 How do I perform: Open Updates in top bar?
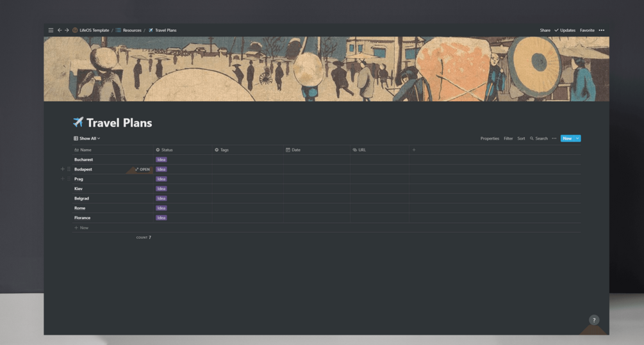point(565,30)
